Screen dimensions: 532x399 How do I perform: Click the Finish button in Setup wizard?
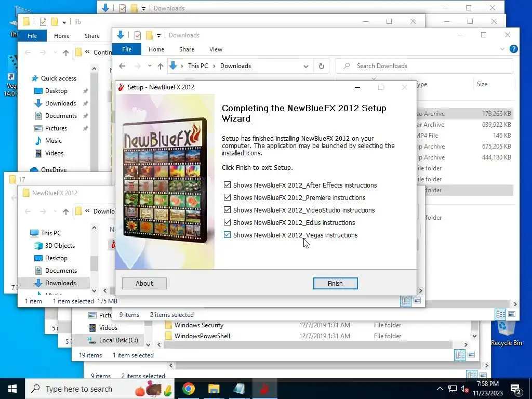(x=335, y=283)
